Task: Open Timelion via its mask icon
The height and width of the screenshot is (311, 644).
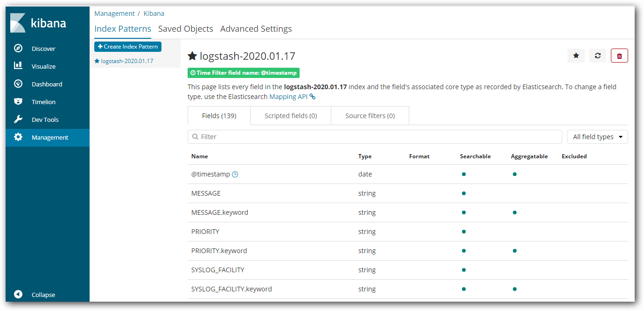Action: 18,102
